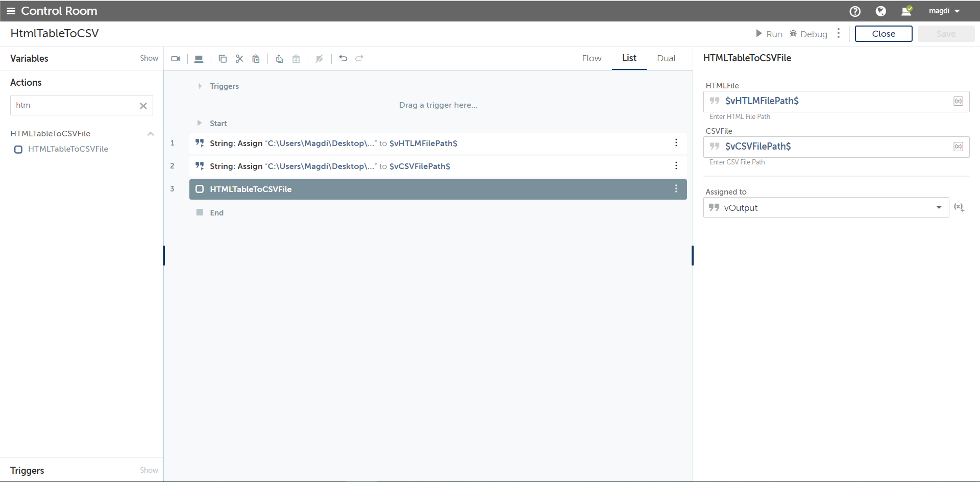The height and width of the screenshot is (482, 980).
Task: Click the laptop device icon in toolbar
Action: pos(199,59)
